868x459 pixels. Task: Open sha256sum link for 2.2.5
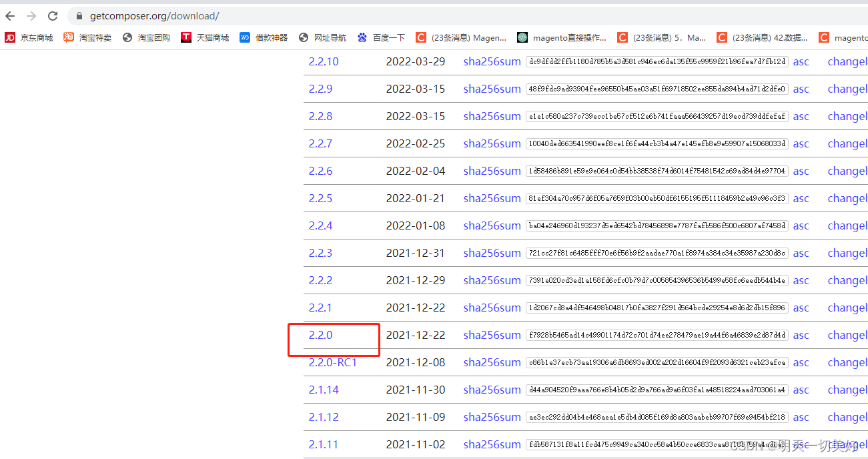492,198
